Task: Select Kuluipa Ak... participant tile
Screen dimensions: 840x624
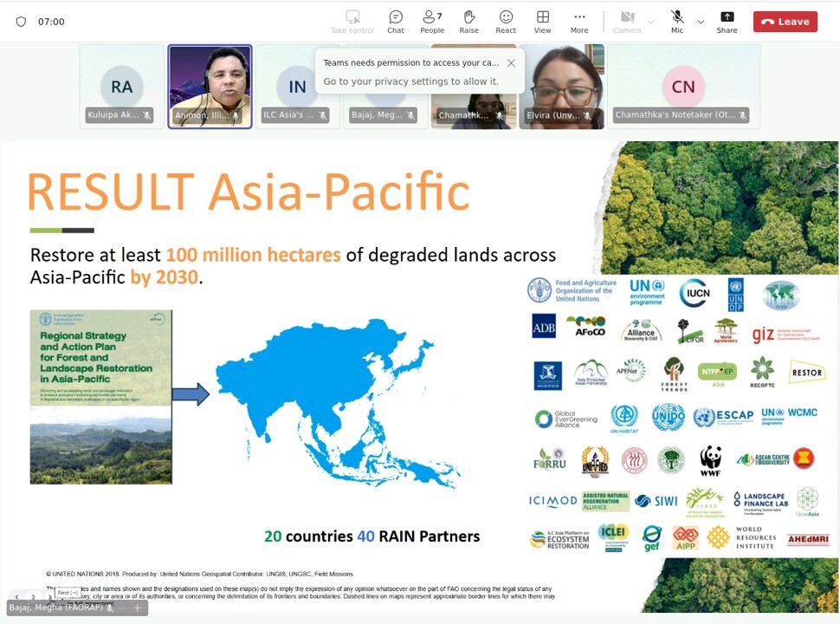Action: (121, 87)
